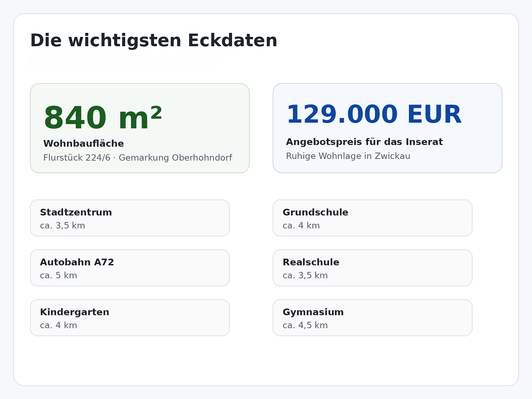Viewport: 532px width, 399px height.
Task: Click the 129.000 EUR price figure
Action: tap(374, 115)
